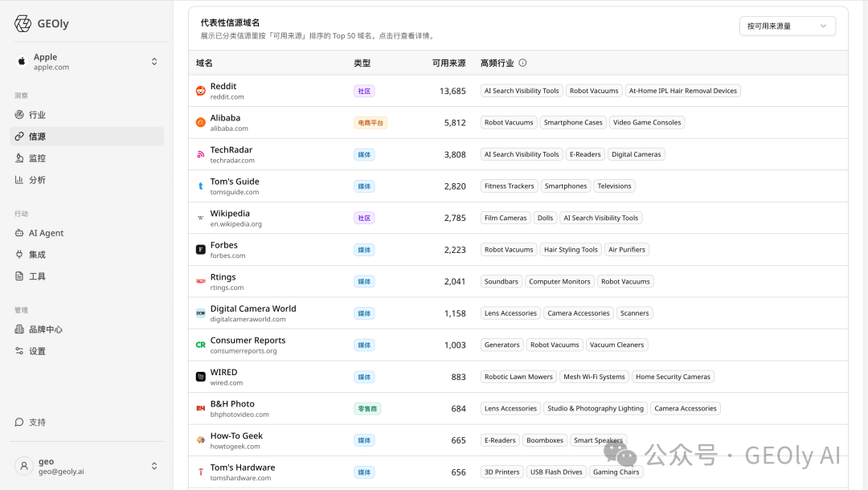
Task: Click the Reddit favicon
Action: point(200,91)
